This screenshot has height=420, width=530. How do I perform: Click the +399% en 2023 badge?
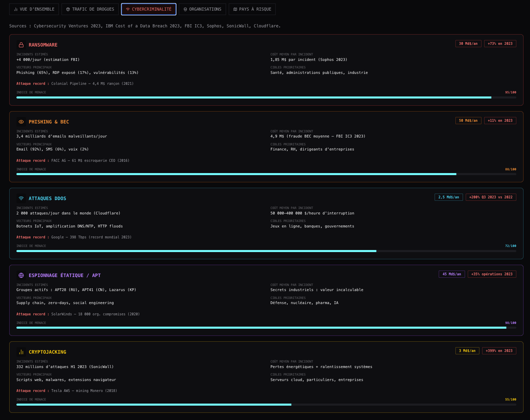pyautogui.click(x=499, y=351)
